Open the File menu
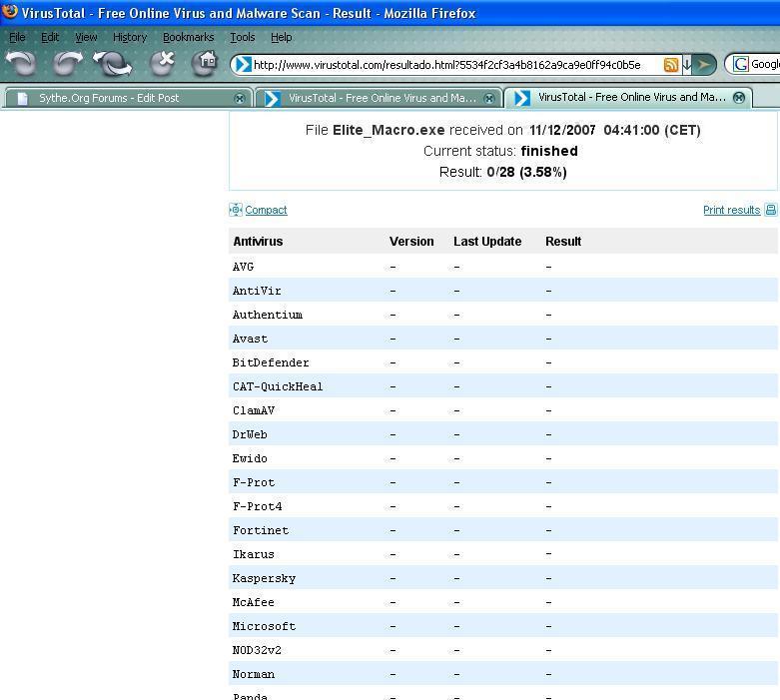The width and height of the screenshot is (780, 700). pos(17,37)
